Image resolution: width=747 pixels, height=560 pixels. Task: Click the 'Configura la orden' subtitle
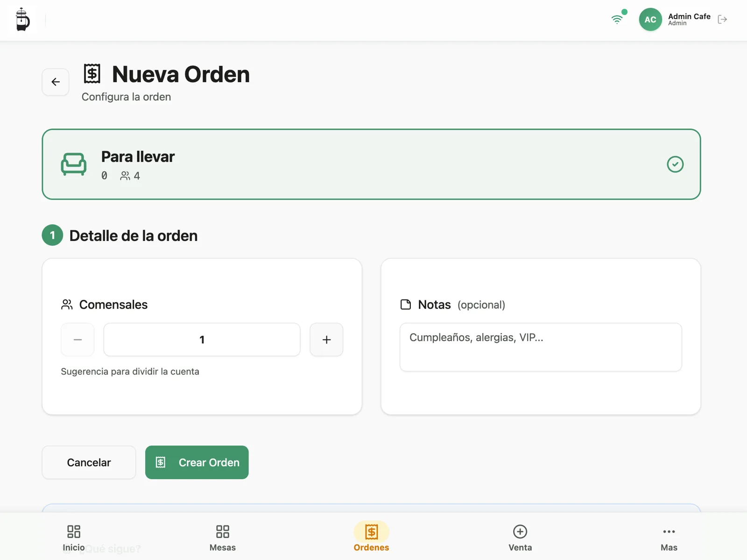pyautogui.click(x=126, y=97)
